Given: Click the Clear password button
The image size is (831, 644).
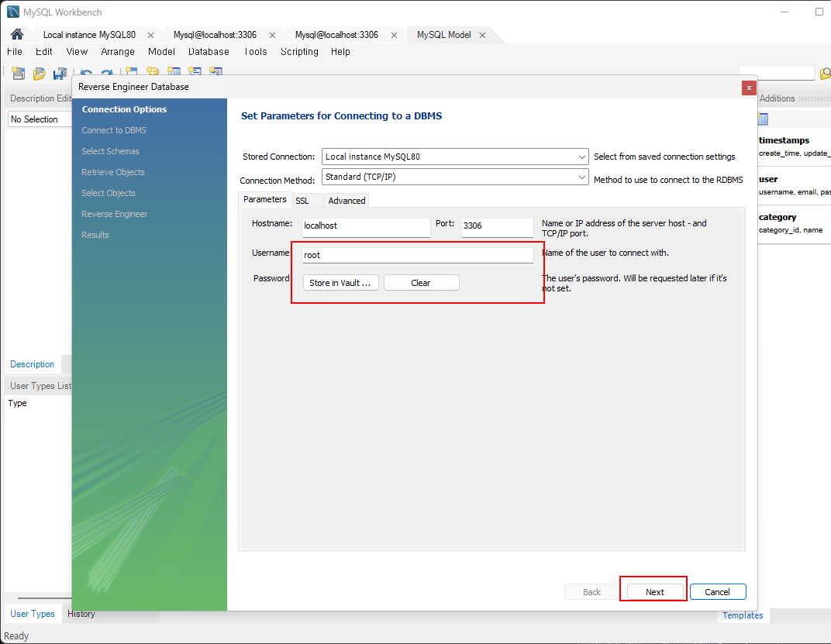Looking at the screenshot, I should [x=421, y=283].
